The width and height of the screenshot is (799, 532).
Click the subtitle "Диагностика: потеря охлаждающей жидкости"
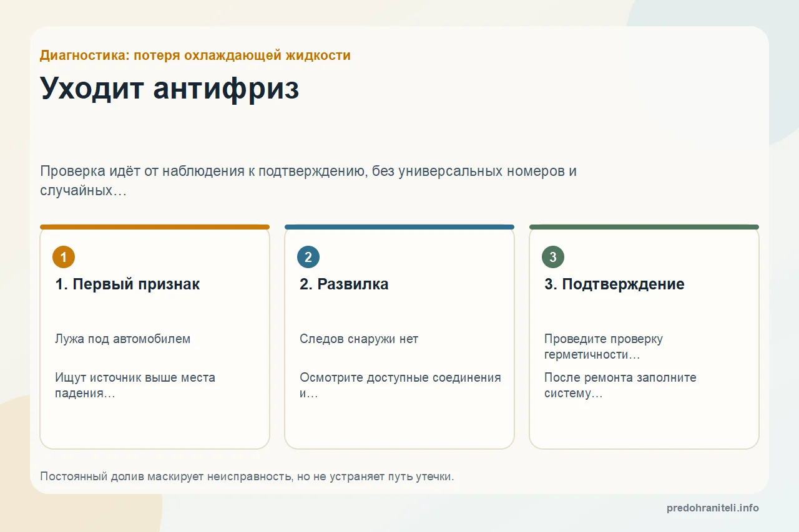[x=195, y=55]
